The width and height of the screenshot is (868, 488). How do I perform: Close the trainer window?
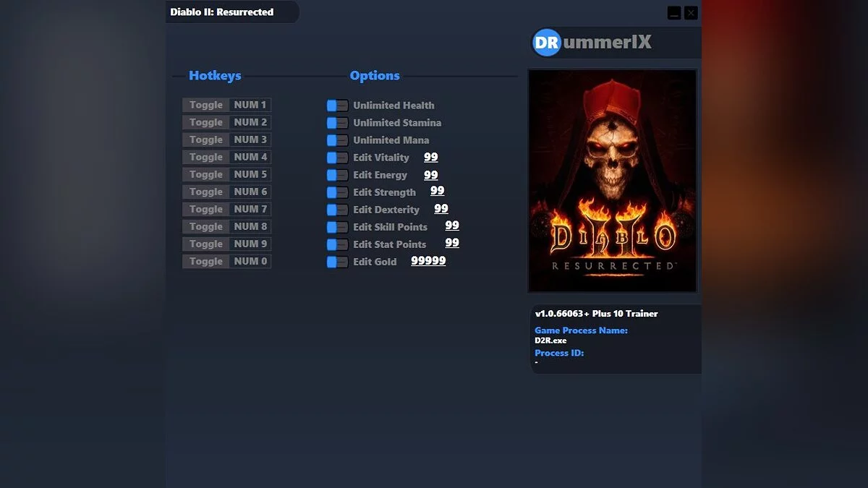coord(692,12)
